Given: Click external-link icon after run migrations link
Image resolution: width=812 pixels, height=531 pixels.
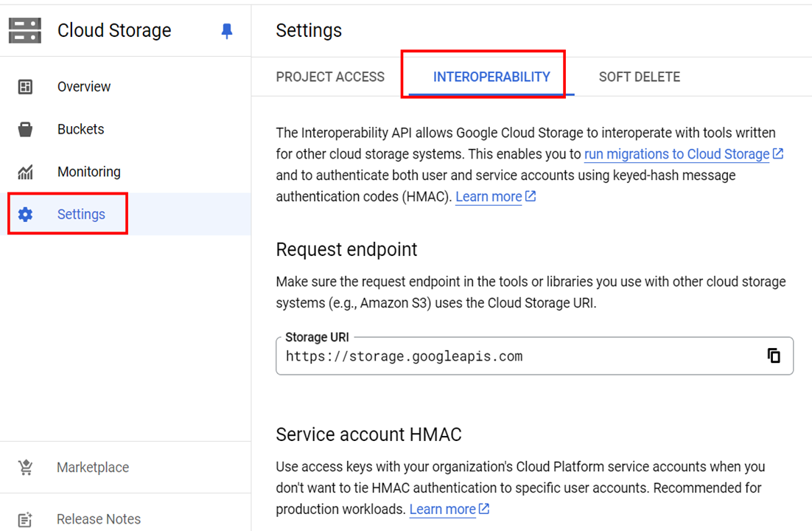Looking at the screenshot, I should point(778,154).
